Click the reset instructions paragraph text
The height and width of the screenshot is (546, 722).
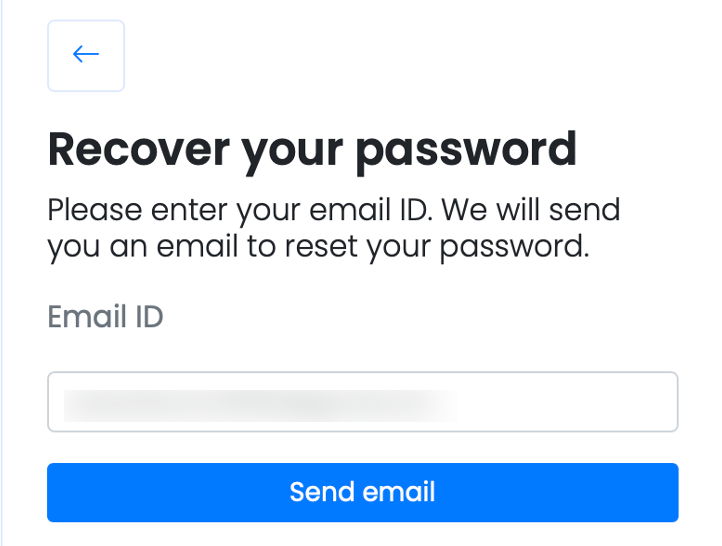point(334,228)
